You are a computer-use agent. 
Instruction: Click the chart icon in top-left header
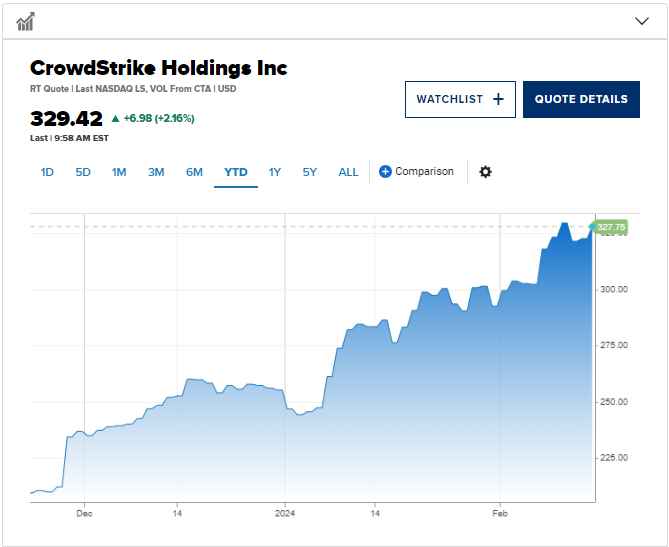pyautogui.click(x=26, y=20)
